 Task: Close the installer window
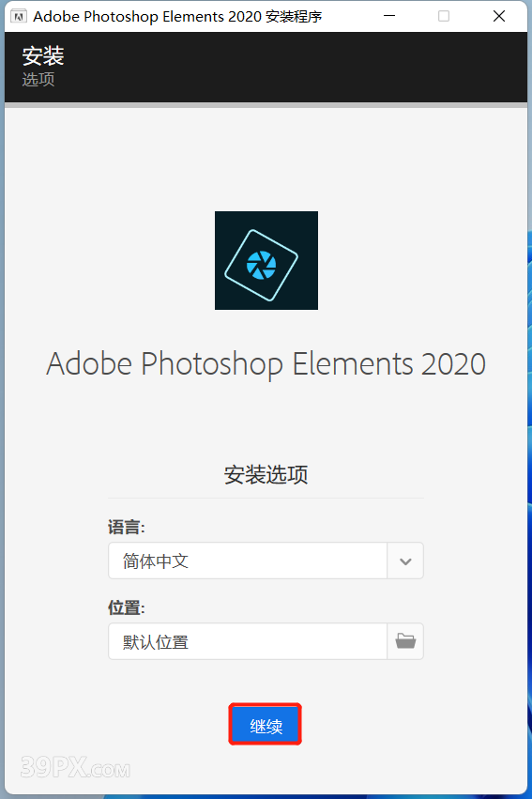point(499,16)
